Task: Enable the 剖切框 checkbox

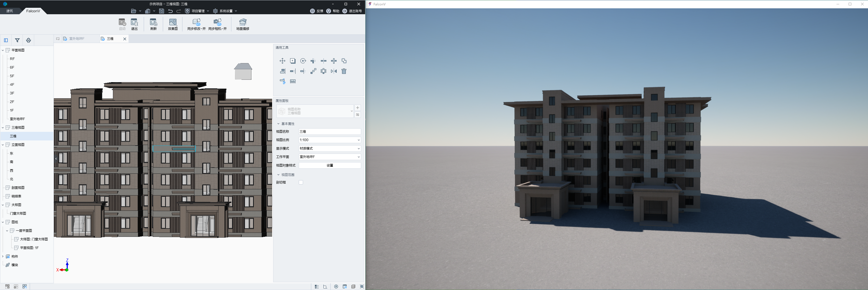Action: pos(301,182)
